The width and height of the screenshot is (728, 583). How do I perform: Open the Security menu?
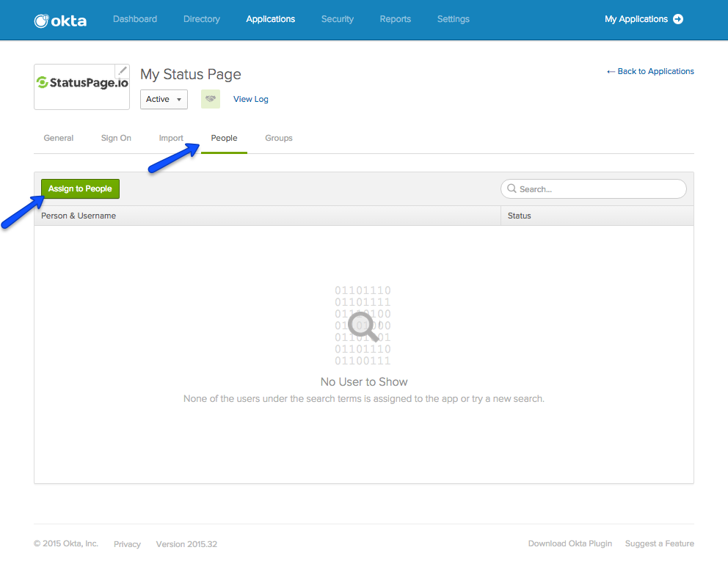pyautogui.click(x=338, y=19)
